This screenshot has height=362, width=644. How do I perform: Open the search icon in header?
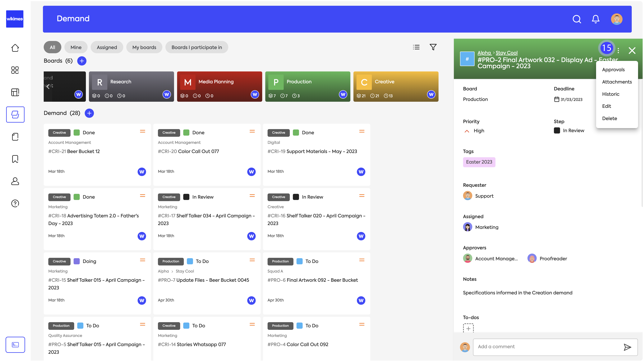(x=577, y=19)
